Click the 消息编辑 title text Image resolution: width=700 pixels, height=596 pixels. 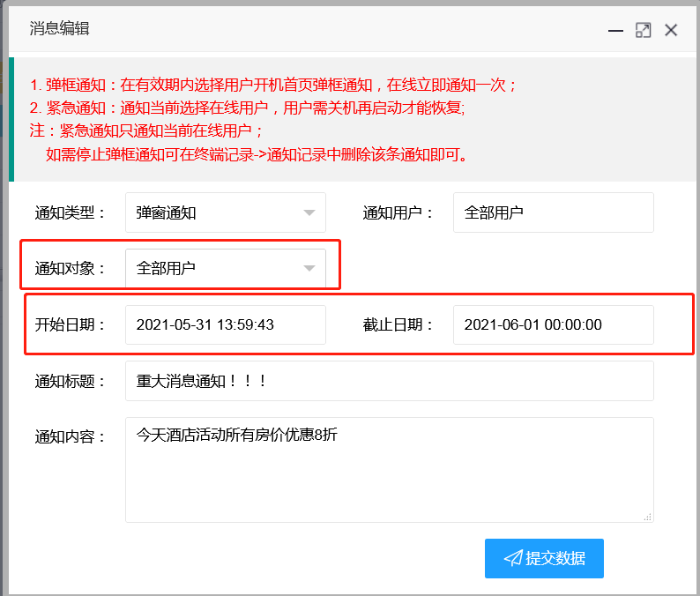pyautogui.click(x=60, y=29)
